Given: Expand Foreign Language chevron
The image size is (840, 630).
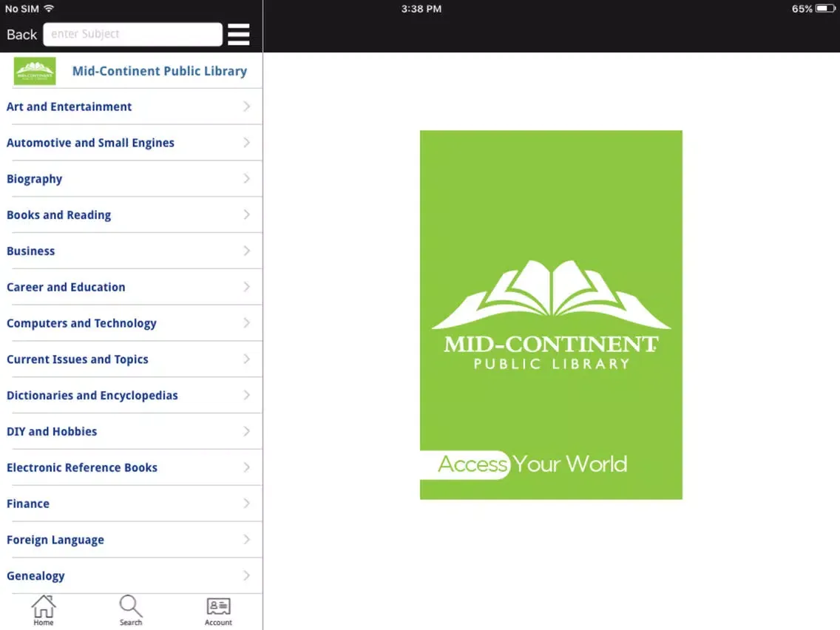Looking at the screenshot, I should point(246,540).
